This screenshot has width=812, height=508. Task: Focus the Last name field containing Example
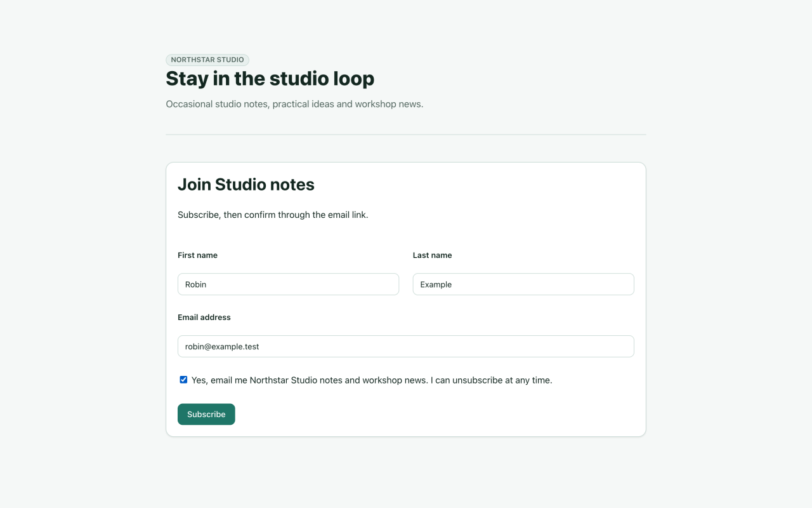coord(523,284)
